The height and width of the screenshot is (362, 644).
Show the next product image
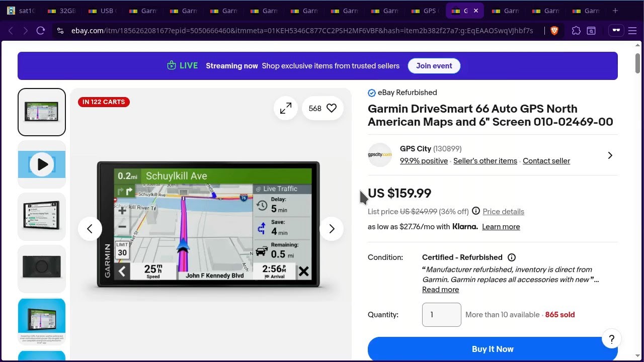[x=332, y=229]
